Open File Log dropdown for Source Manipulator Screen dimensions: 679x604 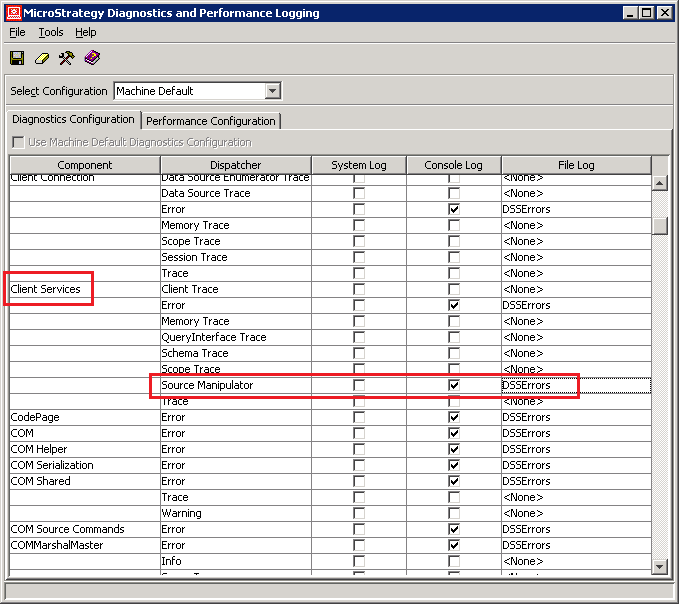[575, 385]
